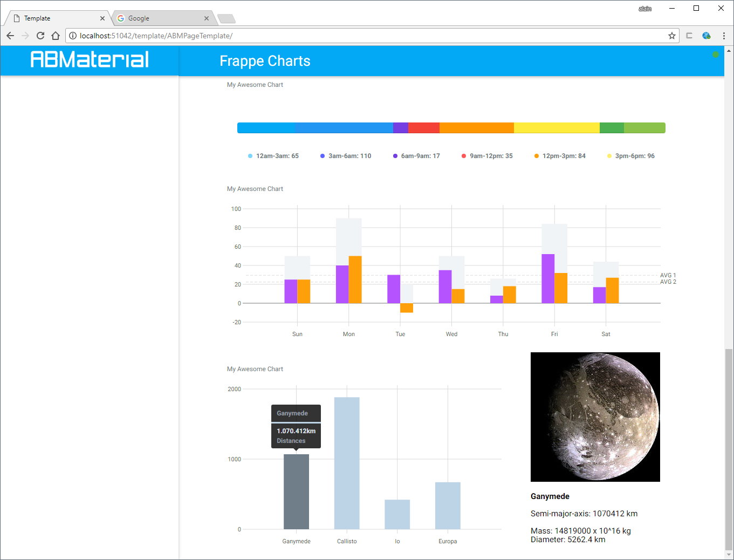Click the 6am-9am purple percentage bar segment
Screen dimensions: 734x560
click(x=401, y=128)
